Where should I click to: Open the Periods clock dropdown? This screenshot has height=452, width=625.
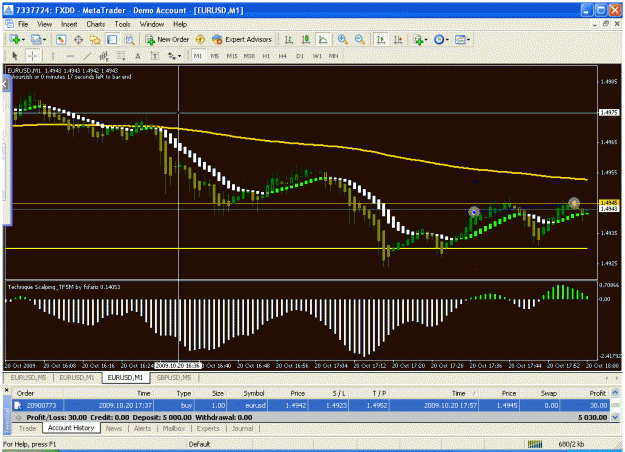tap(441, 39)
